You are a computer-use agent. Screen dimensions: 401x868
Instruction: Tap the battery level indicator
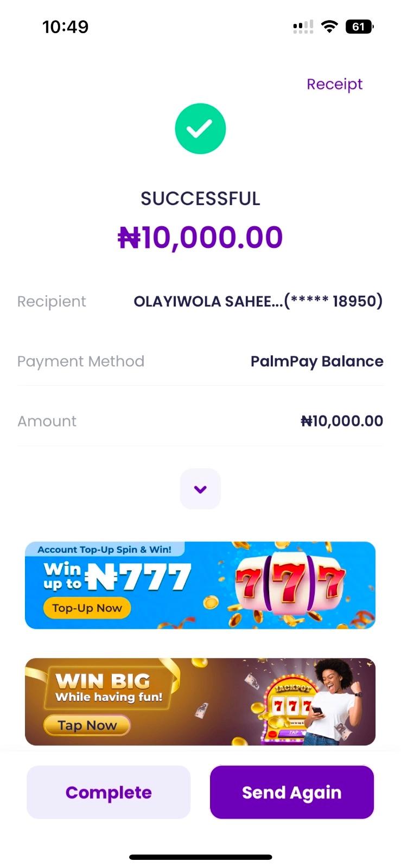pyautogui.click(x=359, y=27)
